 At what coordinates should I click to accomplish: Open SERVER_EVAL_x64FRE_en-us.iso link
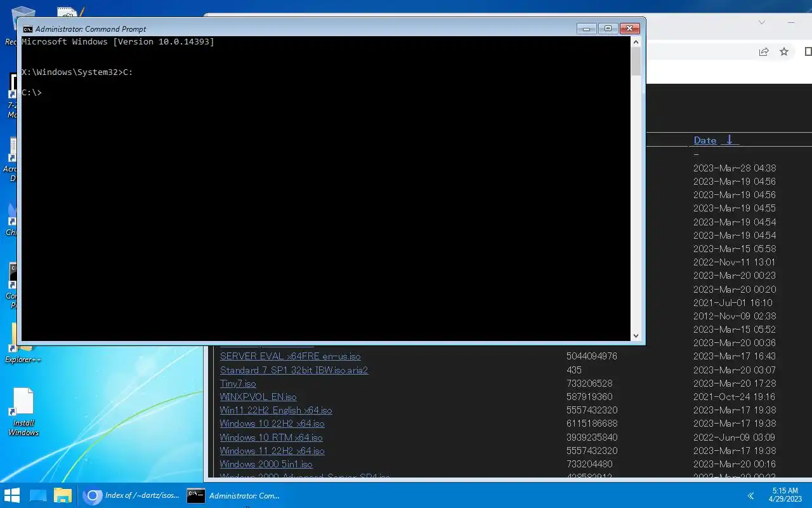[290, 356]
